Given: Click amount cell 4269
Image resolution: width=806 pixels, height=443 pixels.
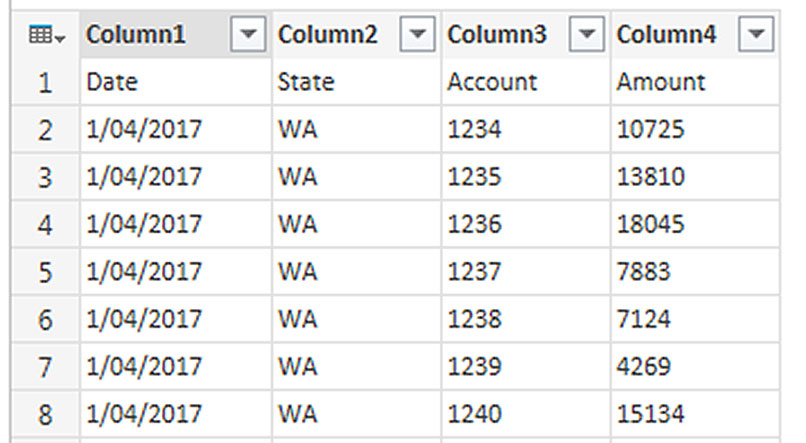Looking at the screenshot, I should pyautogui.click(x=695, y=367).
